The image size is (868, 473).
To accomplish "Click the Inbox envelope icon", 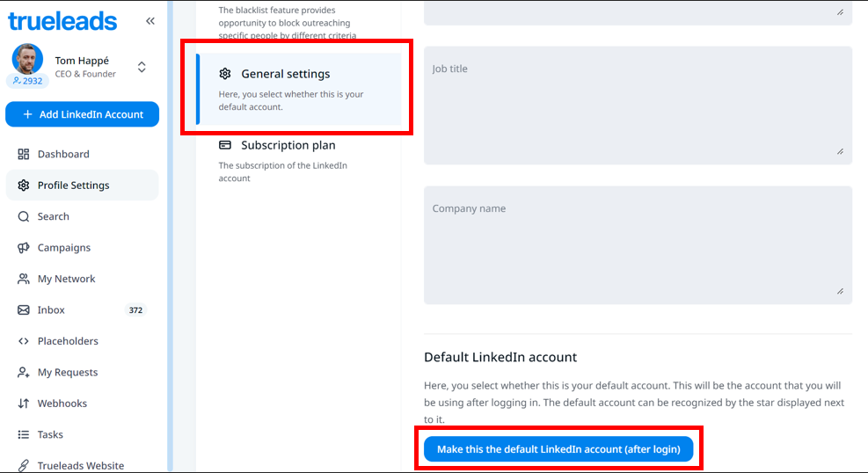I will pyautogui.click(x=24, y=310).
